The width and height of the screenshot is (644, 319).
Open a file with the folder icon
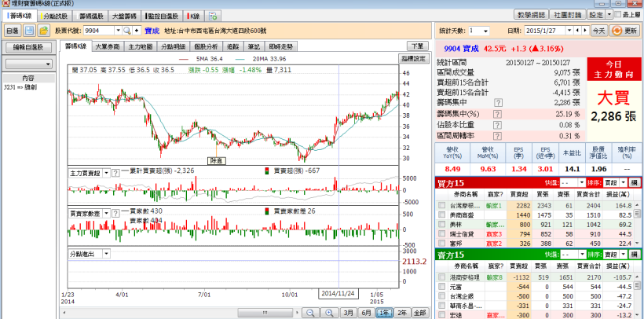coord(43,31)
